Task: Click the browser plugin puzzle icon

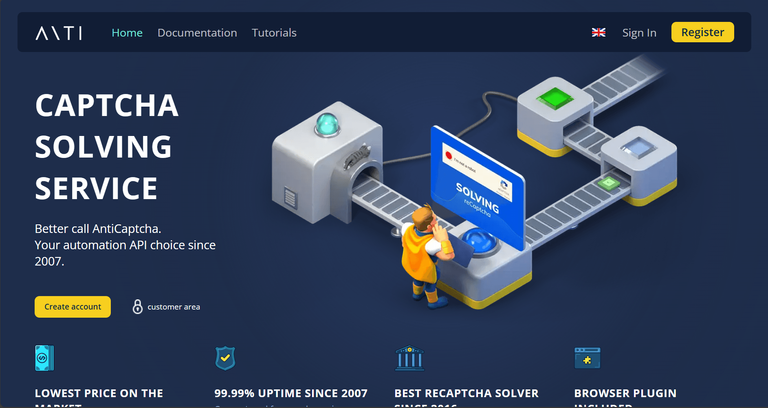Action: (587, 358)
